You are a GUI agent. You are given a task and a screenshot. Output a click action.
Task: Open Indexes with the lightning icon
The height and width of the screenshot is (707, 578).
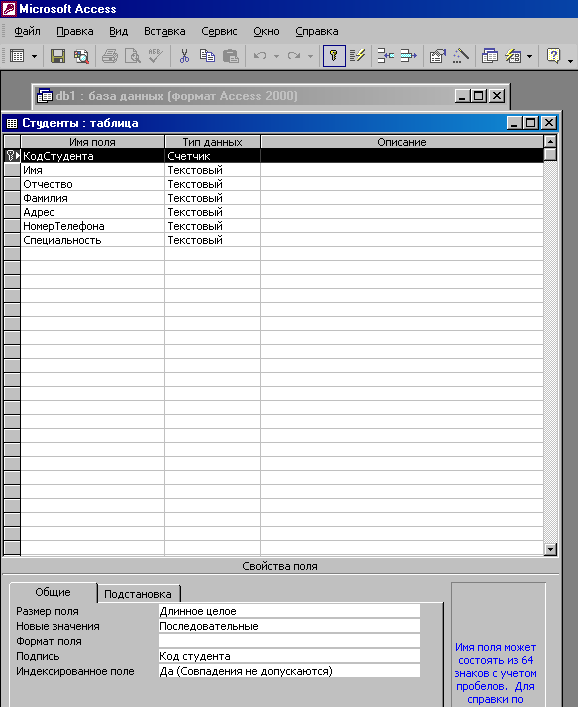(x=357, y=56)
